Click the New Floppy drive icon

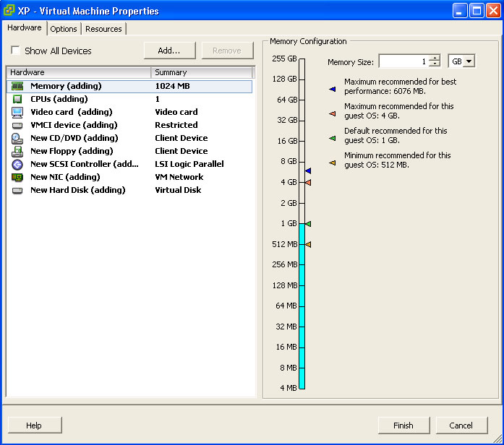point(17,151)
